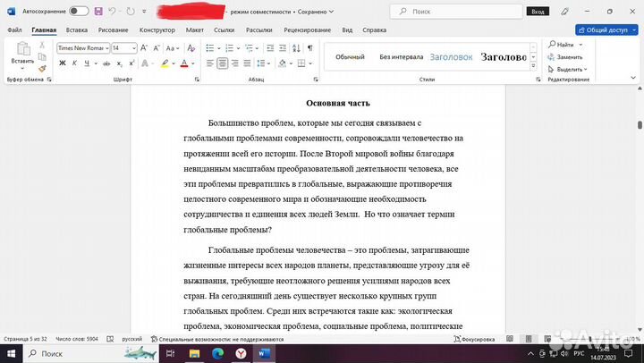Justify text alignment

[247, 63]
